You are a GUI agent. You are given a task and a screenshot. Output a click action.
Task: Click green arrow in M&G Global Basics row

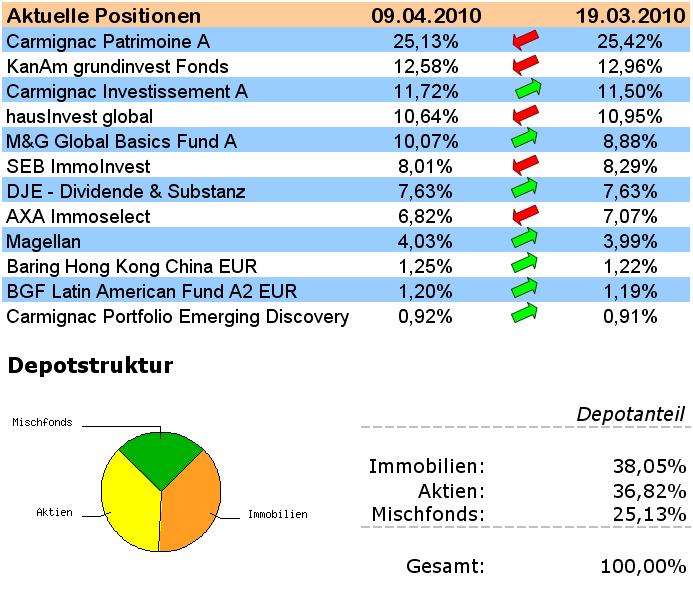[x=525, y=141]
